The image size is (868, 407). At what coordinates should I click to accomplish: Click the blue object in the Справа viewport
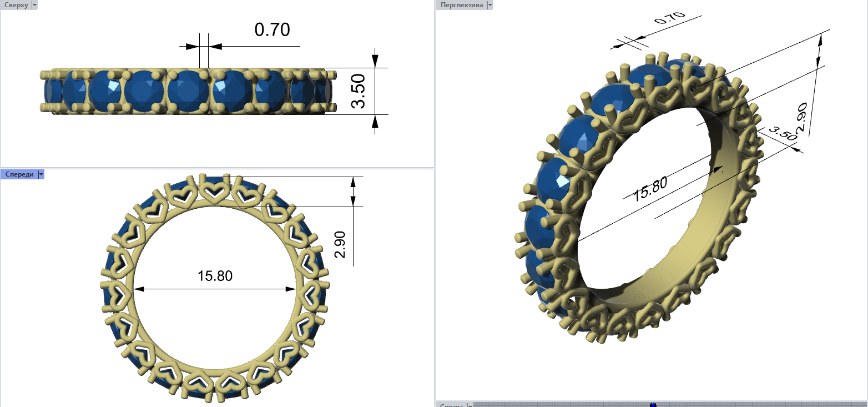pyautogui.click(x=653, y=405)
